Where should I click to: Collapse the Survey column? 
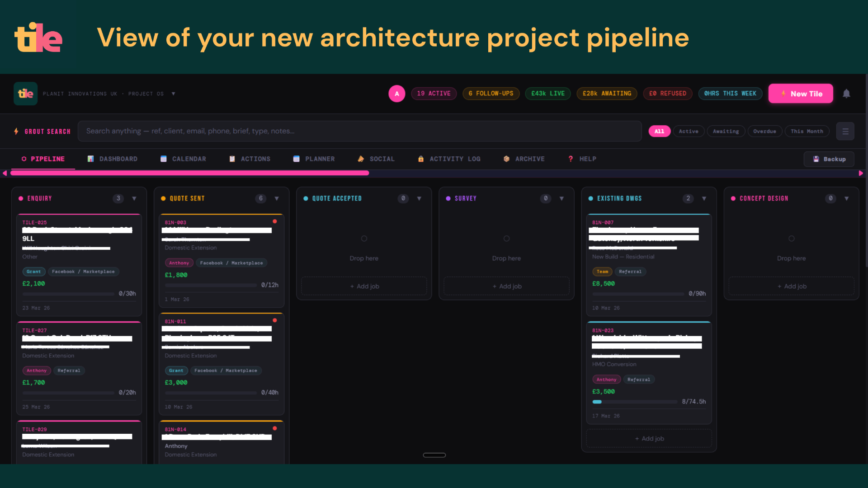click(x=561, y=198)
